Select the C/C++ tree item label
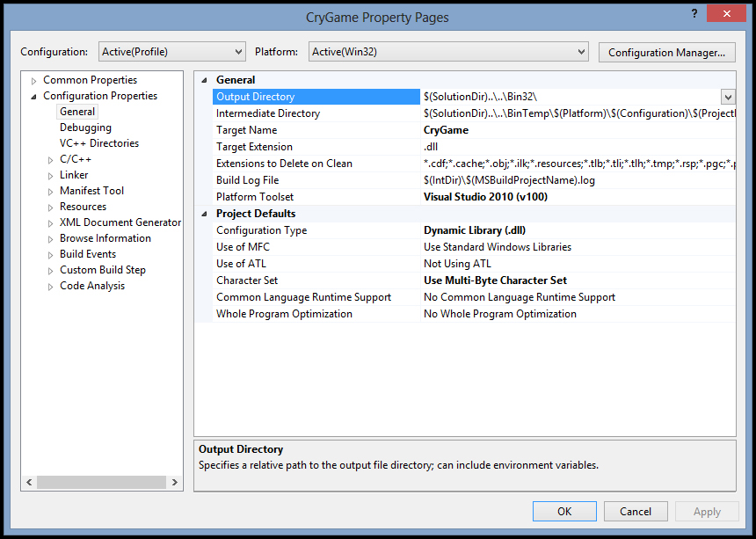The width and height of the screenshot is (756, 539). click(x=76, y=159)
